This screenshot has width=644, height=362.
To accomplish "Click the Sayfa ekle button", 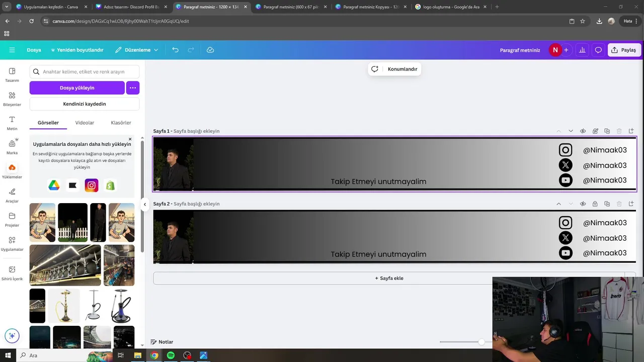I will point(389,278).
